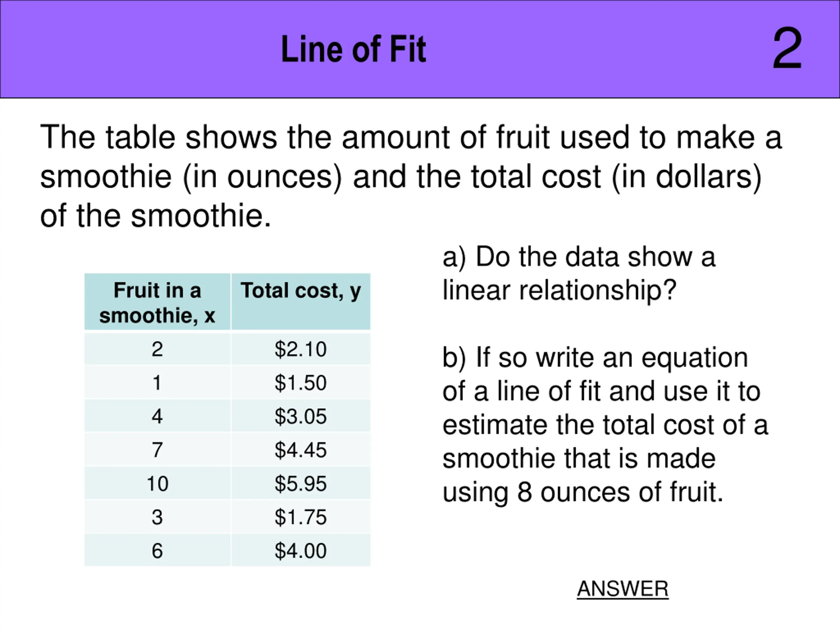Click question a) about linear relationship
The image size is (840, 630).
coord(579,273)
